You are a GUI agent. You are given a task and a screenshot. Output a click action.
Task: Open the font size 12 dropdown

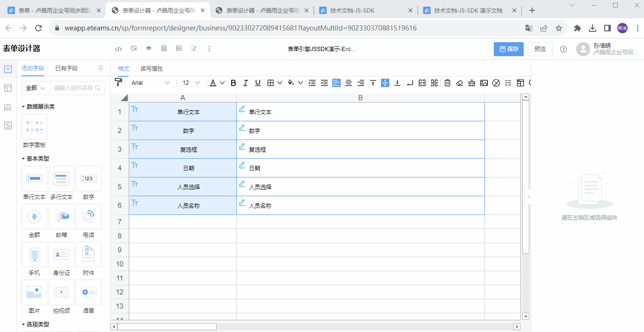tap(189, 83)
